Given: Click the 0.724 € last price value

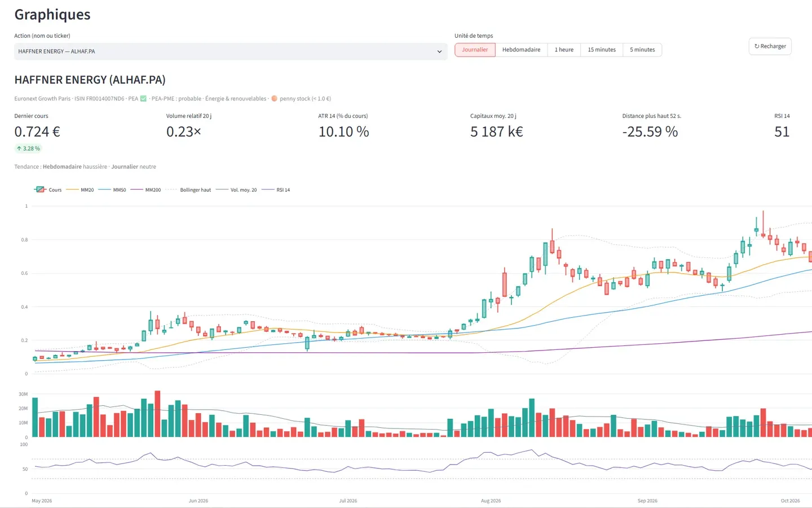Looking at the screenshot, I should pos(37,132).
